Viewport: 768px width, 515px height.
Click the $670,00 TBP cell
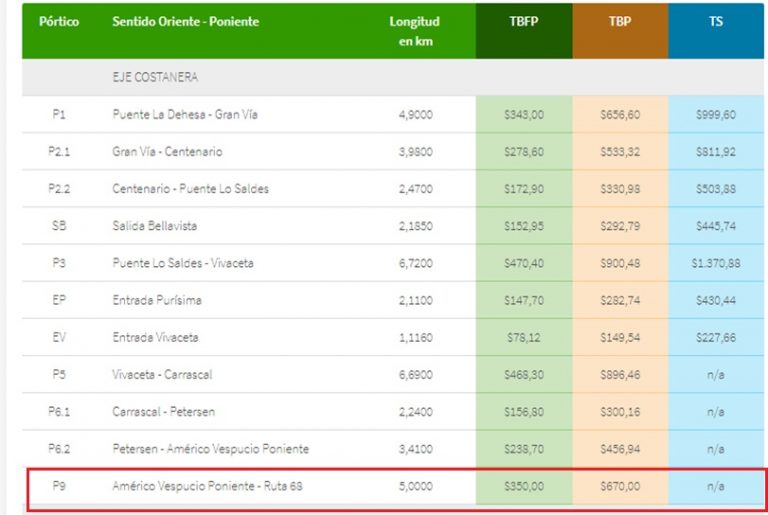pos(620,487)
